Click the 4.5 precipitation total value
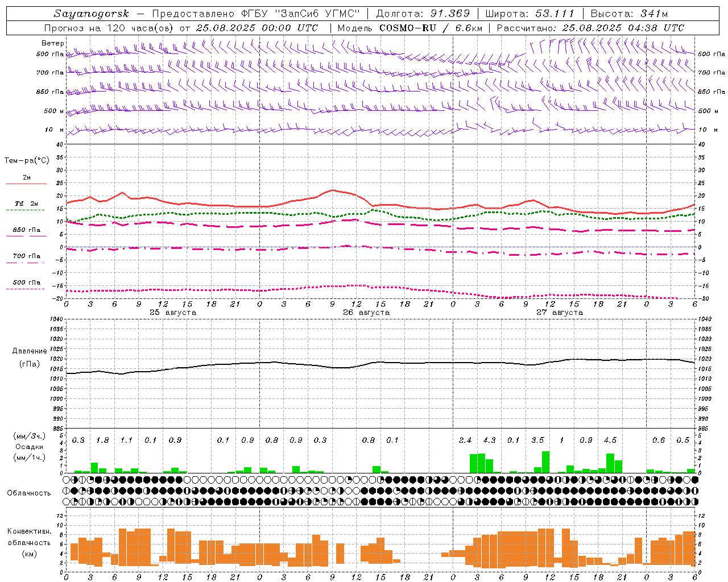This screenshot has width=728, height=582. pyautogui.click(x=610, y=440)
